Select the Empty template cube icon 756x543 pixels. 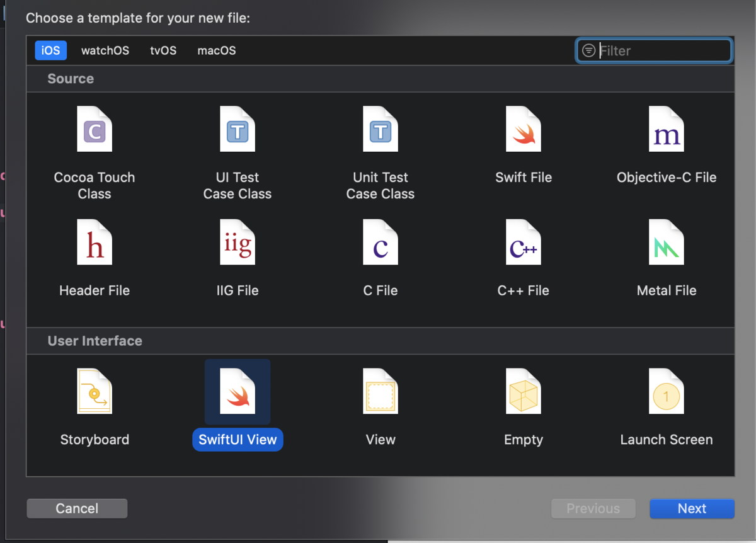[524, 391]
